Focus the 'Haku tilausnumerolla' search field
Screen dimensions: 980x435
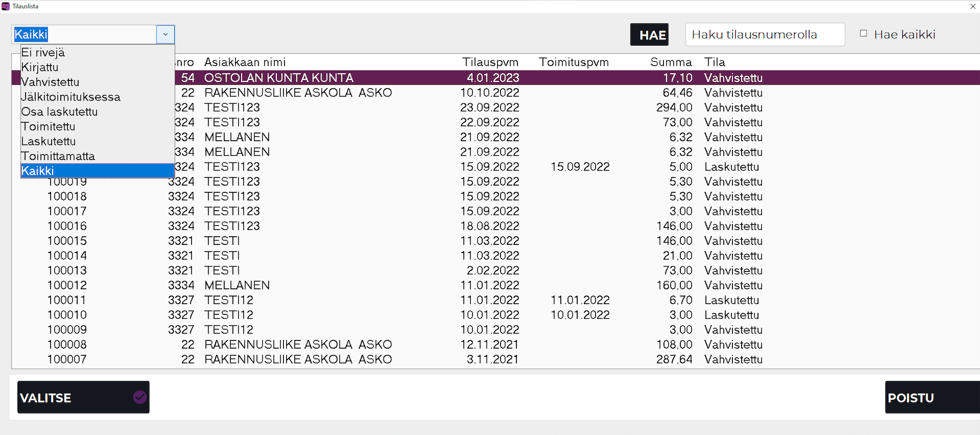(x=764, y=35)
